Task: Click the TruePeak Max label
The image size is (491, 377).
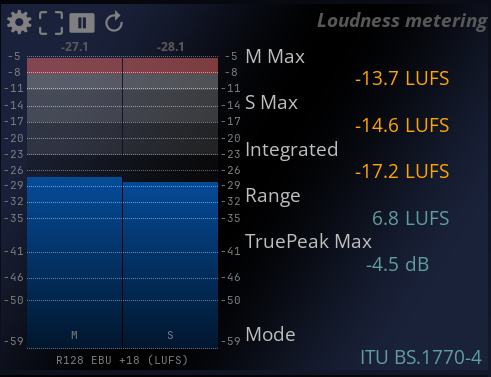Action: point(308,241)
